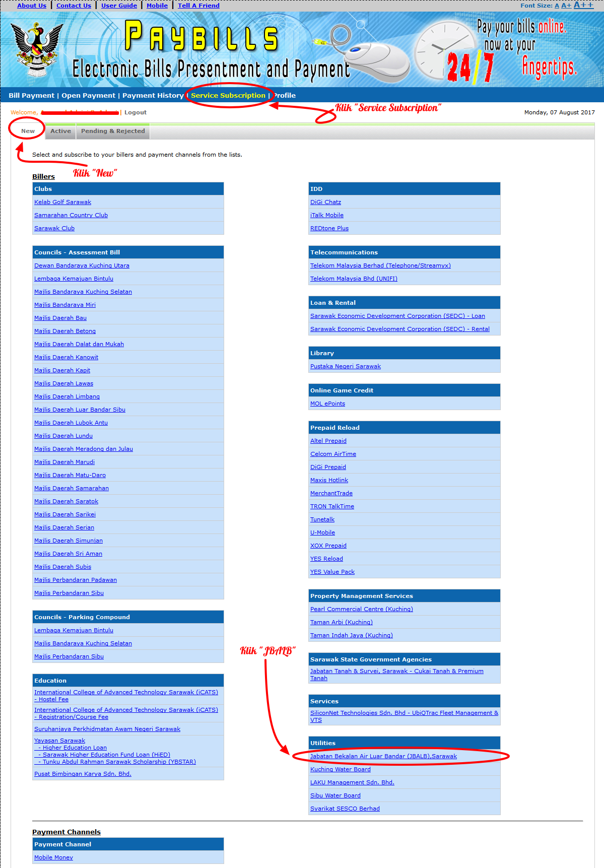Open the Profile menu
The width and height of the screenshot is (604, 868).
(285, 95)
